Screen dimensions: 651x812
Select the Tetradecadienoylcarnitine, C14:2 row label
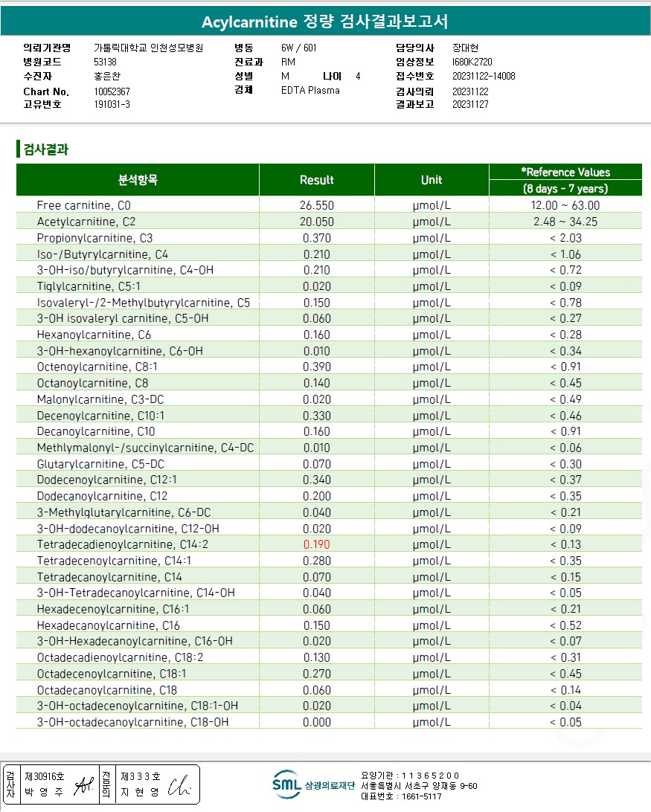click(x=122, y=544)
